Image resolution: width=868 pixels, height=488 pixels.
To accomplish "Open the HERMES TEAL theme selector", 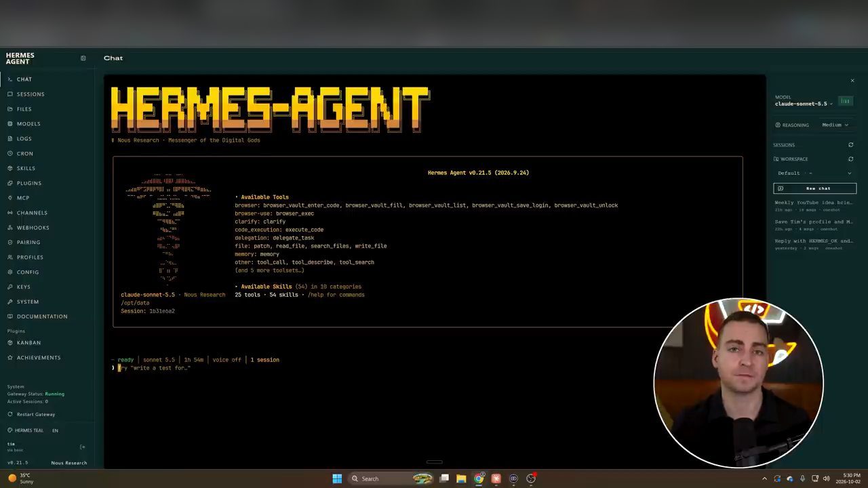I will tap(25, 430).
